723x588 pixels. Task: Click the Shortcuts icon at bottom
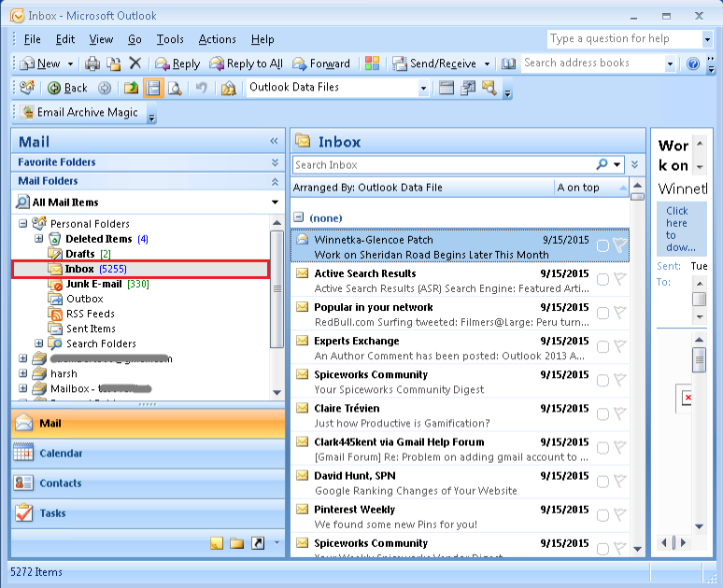coord(258,543)
